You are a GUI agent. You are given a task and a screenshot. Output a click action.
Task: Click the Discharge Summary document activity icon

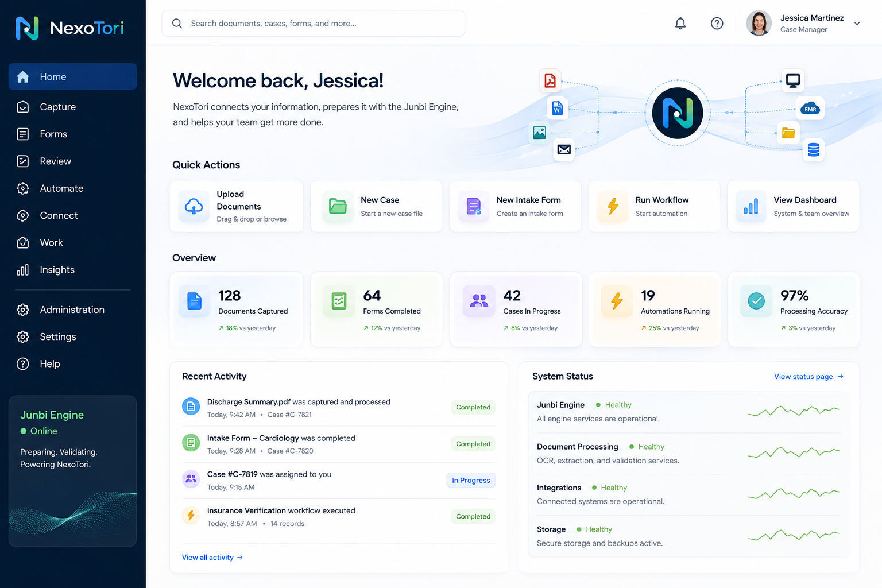pyautogui.click(x=191, y=407)
